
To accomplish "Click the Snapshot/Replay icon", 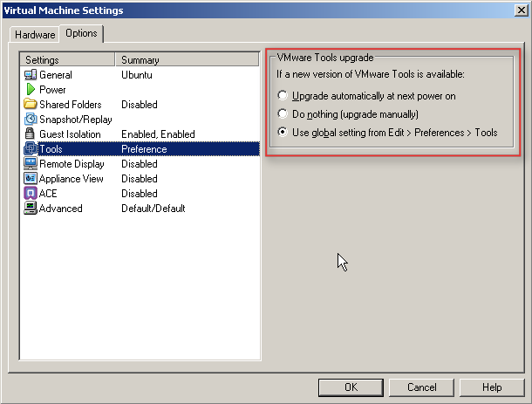I will pos(31,120).
